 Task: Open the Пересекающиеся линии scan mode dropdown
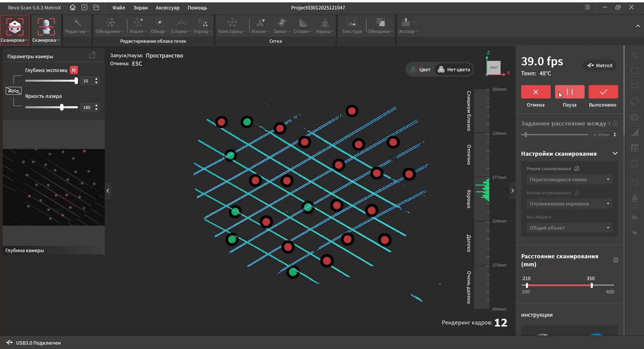pos(569,180)
